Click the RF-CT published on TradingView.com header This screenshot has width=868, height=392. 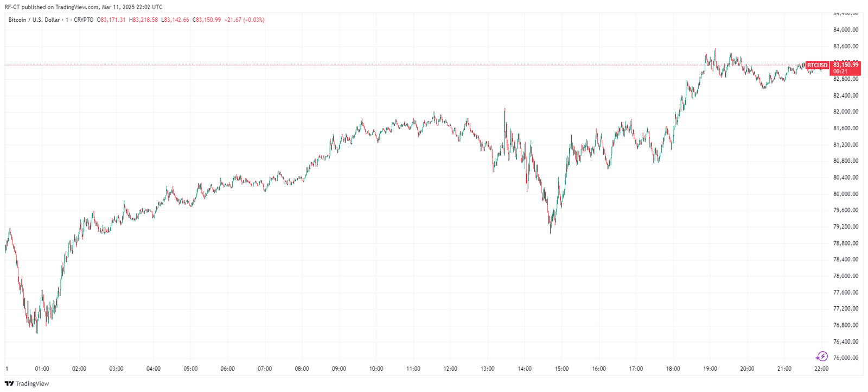pyautogui.click(x=84, y=7)
